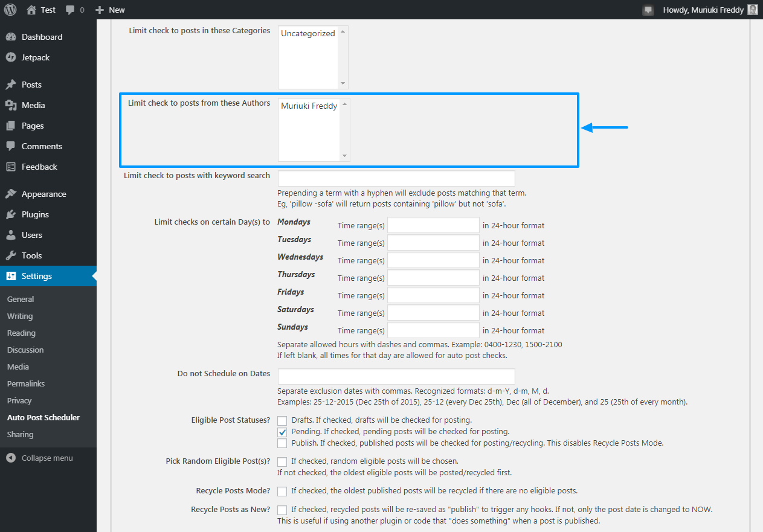Click Howdy, Muriuki Freddy account link
763x532 pixels.
[703, 10]
